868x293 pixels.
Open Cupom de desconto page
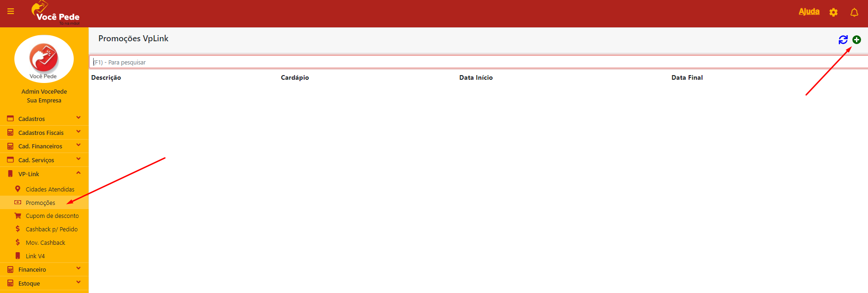(x=52, y=216)
